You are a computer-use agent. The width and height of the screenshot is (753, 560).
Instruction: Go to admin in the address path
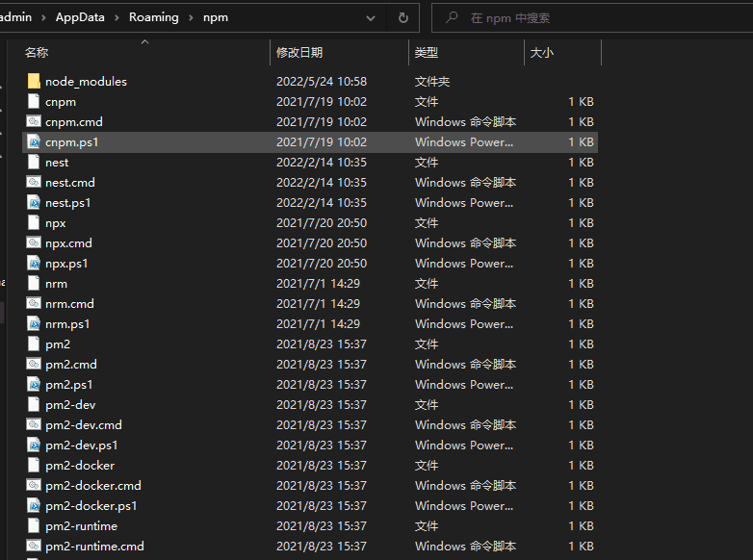(15, 17)
